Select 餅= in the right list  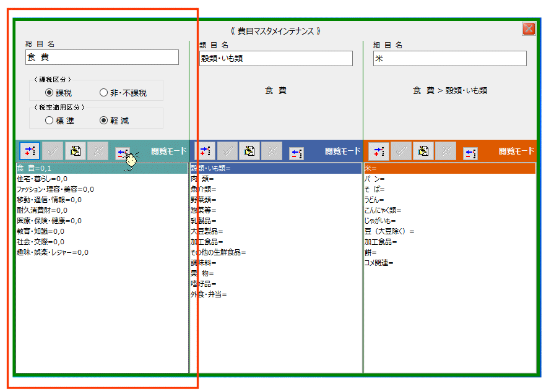tap(450, 252)
